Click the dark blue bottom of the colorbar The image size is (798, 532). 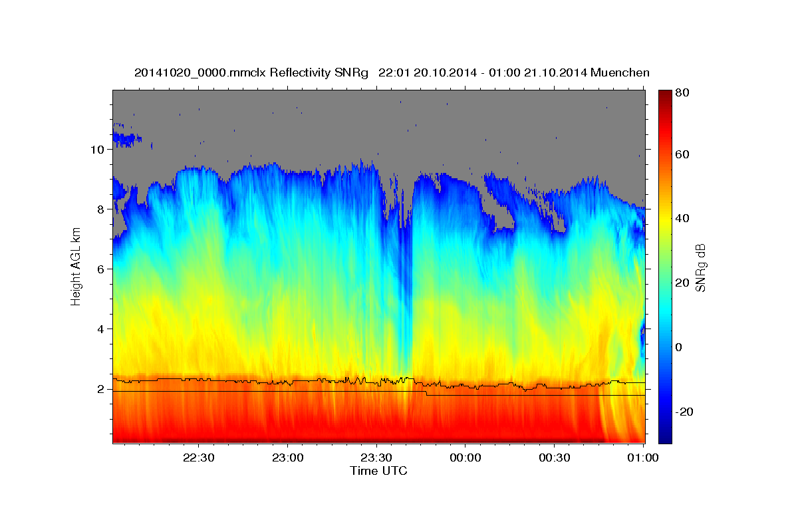pos(665,438)
